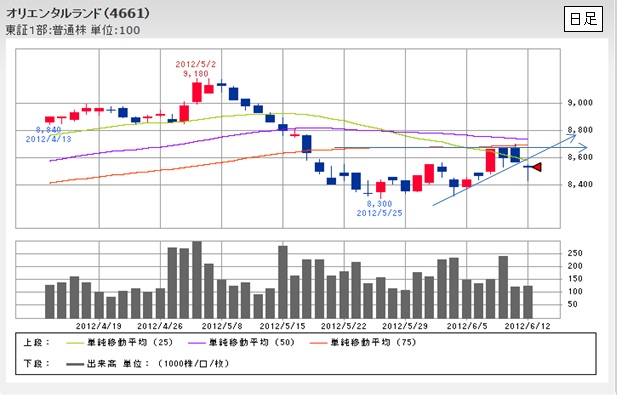Click the 250 volume axis label

click(x=575, y=253)
